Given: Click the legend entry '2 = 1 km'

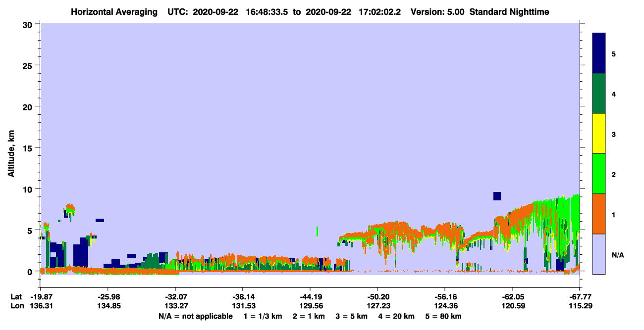Looking at the screenshot, I should (x=308, y=316).
